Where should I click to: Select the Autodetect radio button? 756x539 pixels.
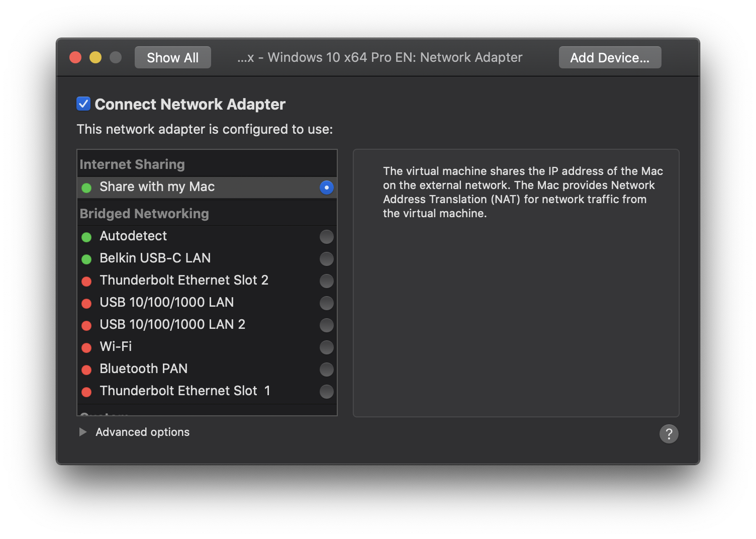[326, 237]
